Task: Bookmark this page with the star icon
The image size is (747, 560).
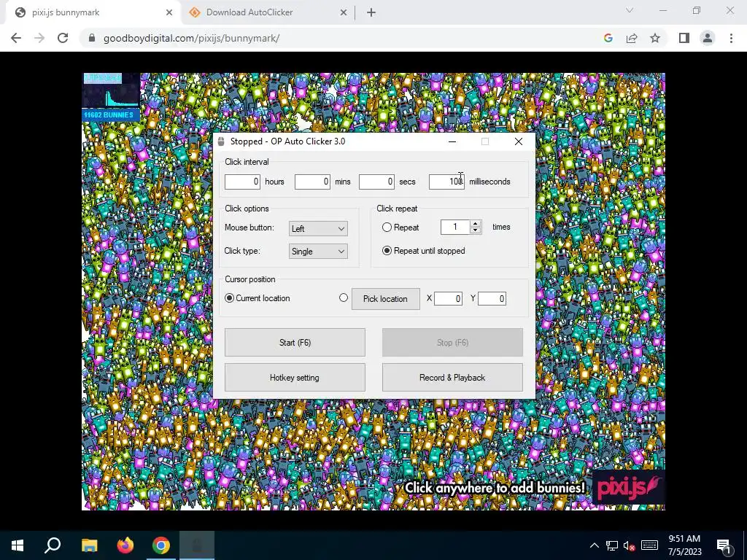Action: pyautogui.click(x=655, y=38)
